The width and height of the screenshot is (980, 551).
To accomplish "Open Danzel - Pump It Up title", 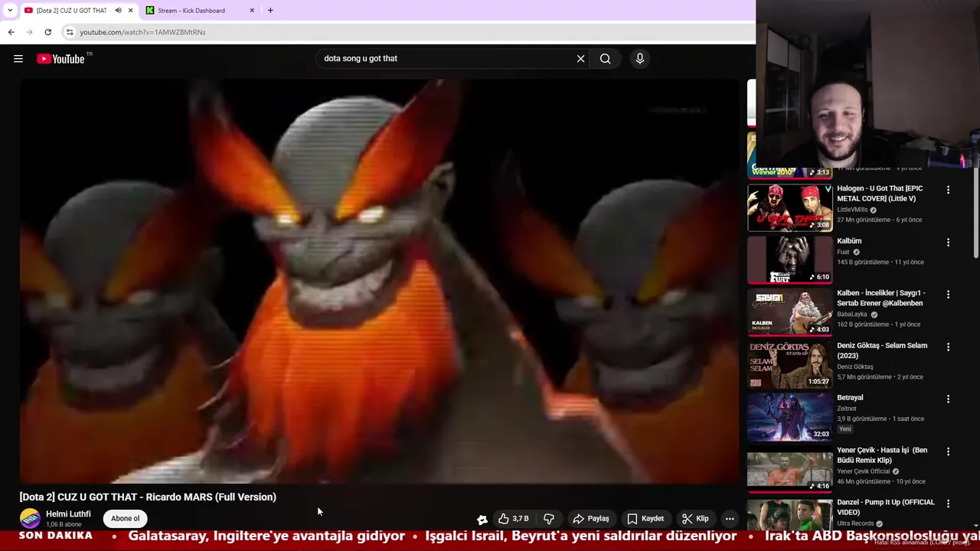I will (x=886, y=507).
